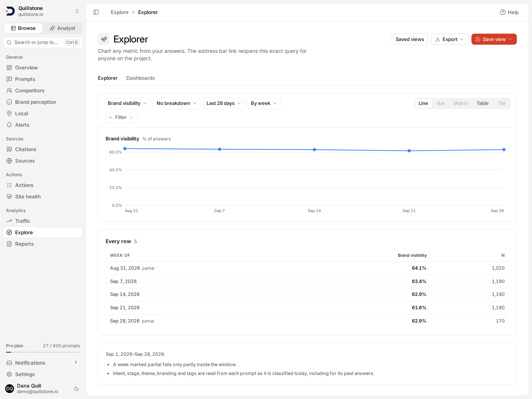Collapse the sidebar panel icon
The width and height of the screenshot is (532, 399).
(96, 12)
